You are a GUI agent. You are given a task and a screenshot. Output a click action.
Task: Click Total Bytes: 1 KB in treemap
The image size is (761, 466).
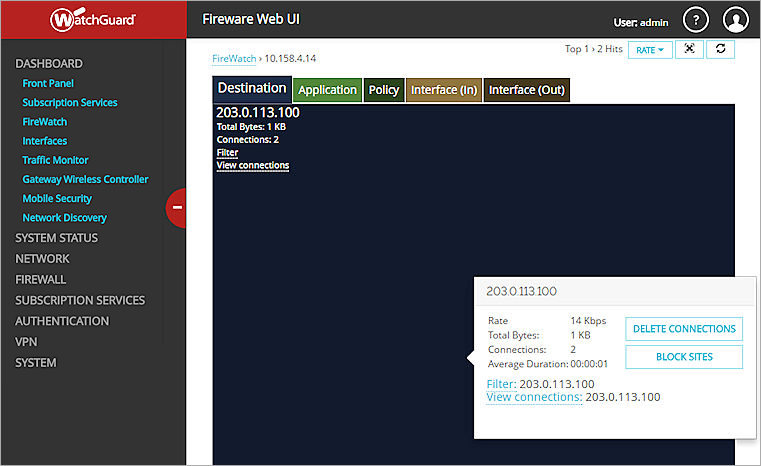pyautogui.click(x=251, y=127)
